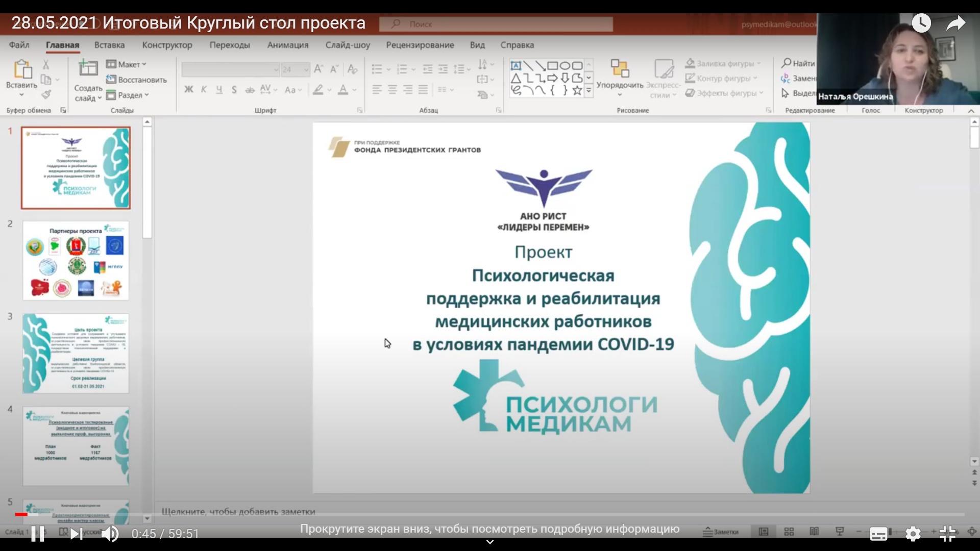Open the font size combo box
980x551 pixels.
click(x=295, y=69)
